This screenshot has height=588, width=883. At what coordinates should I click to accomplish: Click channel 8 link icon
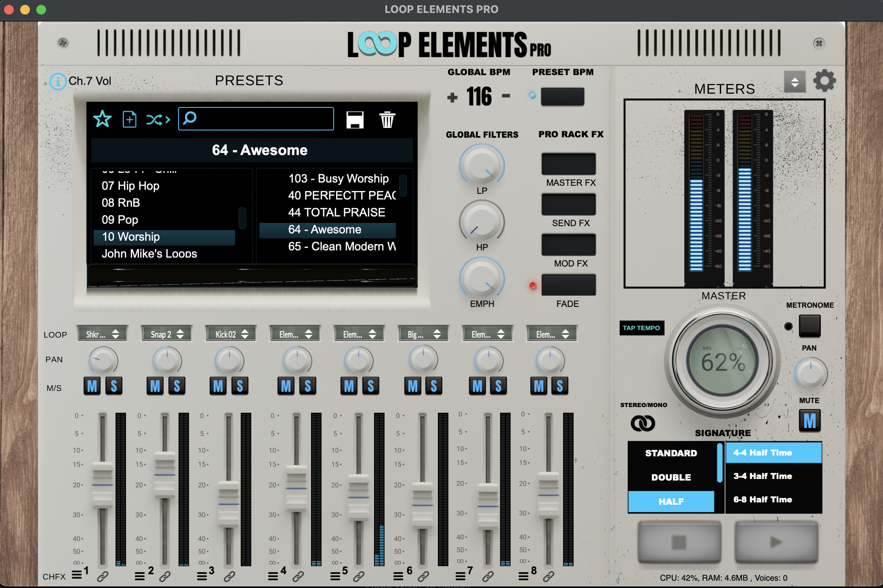[x=549, y=576]
